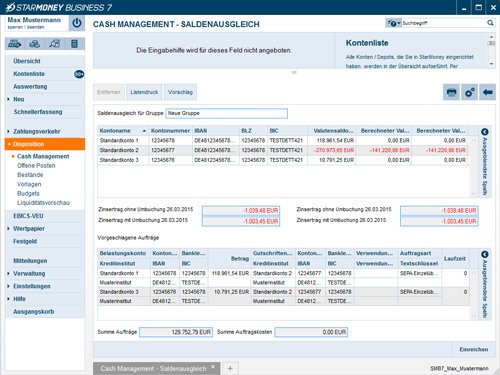The image size is (500, 375).
Task: Sort by Valutensaldo column header
Action: point(332,131)
